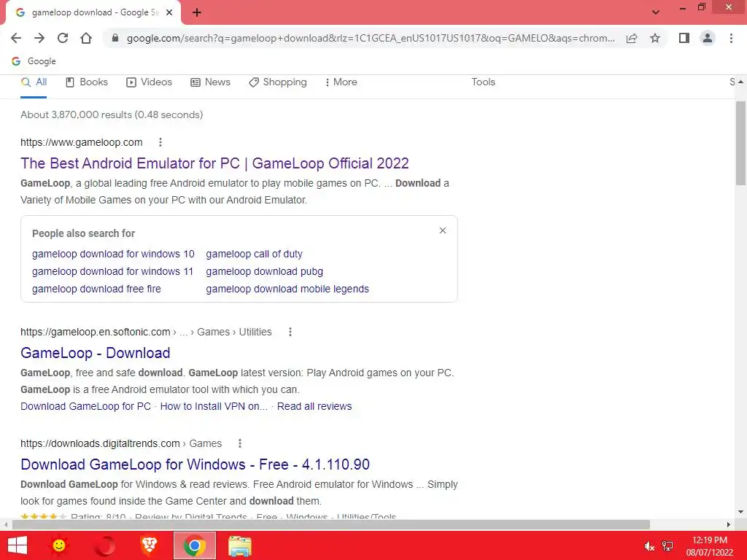Screen dimensions: 747x560
Task: Search gameloop download mobile legends
Action: coord(287,289)
